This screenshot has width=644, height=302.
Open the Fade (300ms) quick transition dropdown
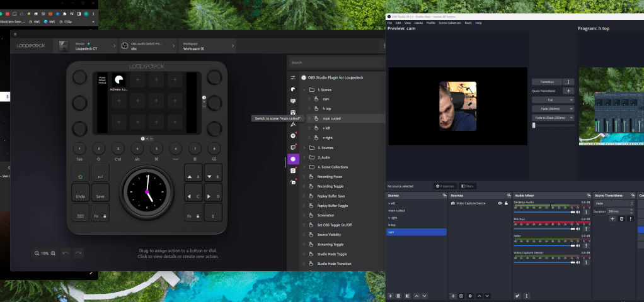point(553,109)
